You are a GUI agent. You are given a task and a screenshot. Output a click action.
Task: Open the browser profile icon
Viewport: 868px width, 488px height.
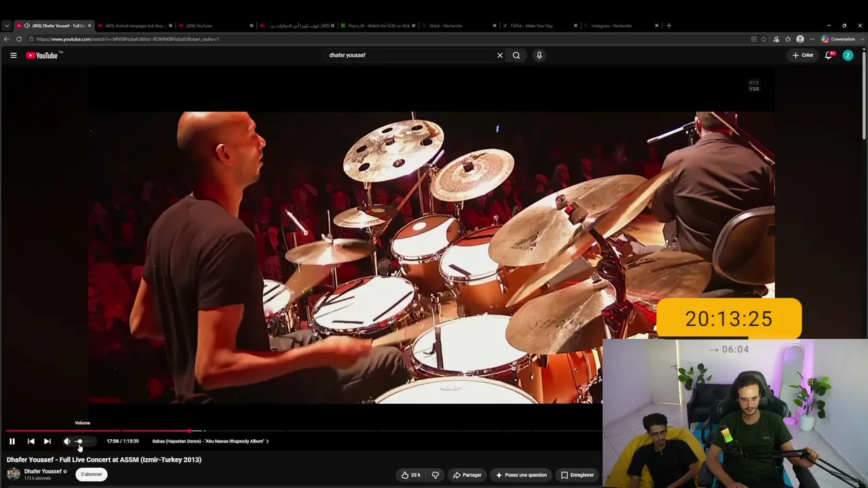click(x=800, y=39)
